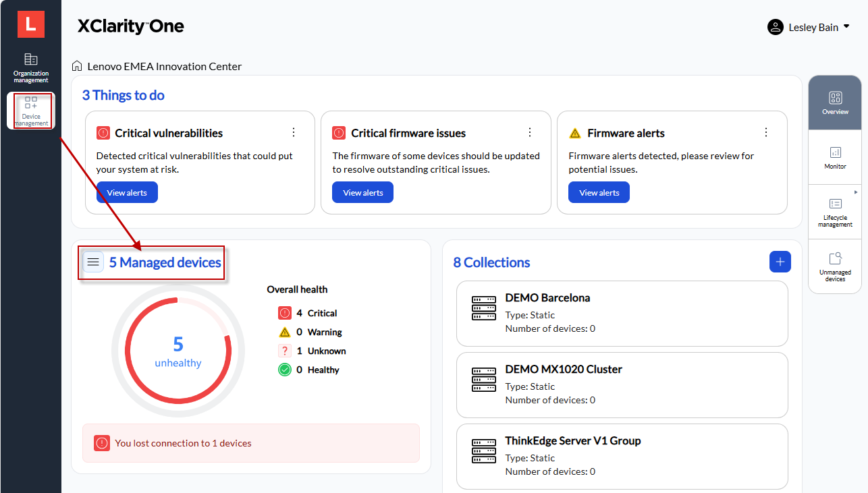The image size is (868, 493).
Task: Open Device management in the sidebar
Action: point(31,111)
